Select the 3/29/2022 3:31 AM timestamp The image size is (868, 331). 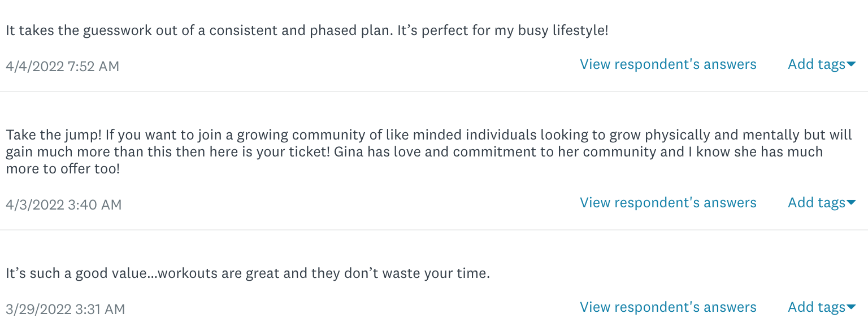pyautogui.click(x=65, y=310)
